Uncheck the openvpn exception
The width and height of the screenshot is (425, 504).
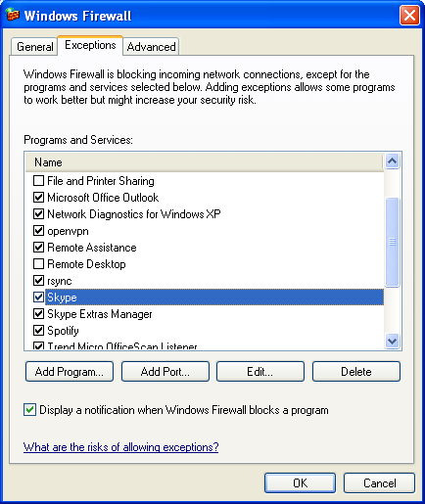tap(38, 231)
